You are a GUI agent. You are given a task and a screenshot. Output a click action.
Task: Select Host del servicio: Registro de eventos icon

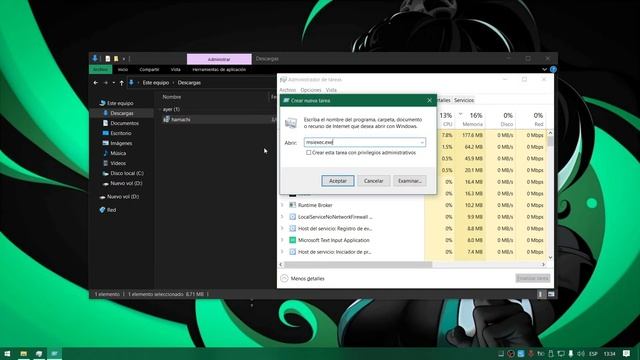tap(292, 229)
